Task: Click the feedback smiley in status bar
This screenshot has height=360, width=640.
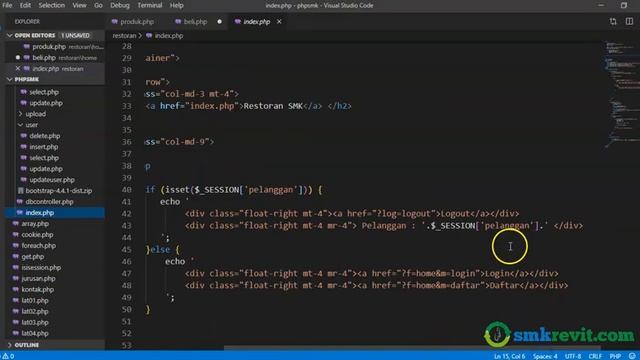Action: (632, 356)
